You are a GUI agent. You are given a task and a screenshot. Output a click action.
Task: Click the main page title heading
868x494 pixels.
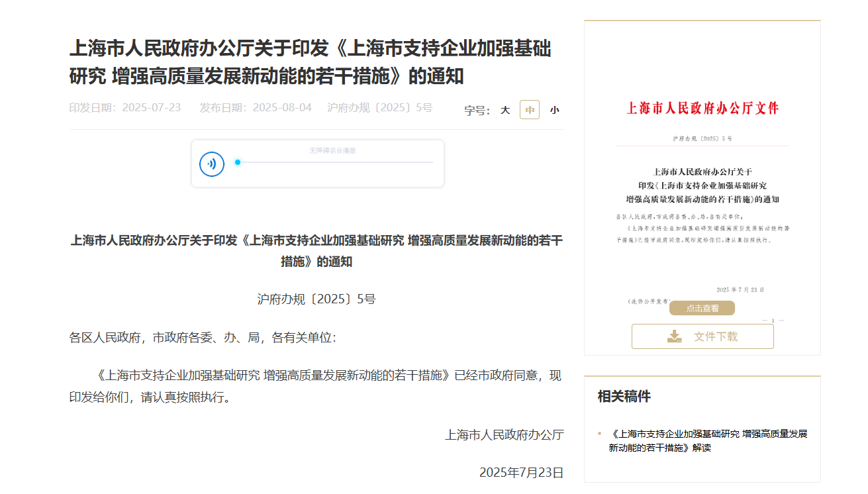click(x=310, y=63)
